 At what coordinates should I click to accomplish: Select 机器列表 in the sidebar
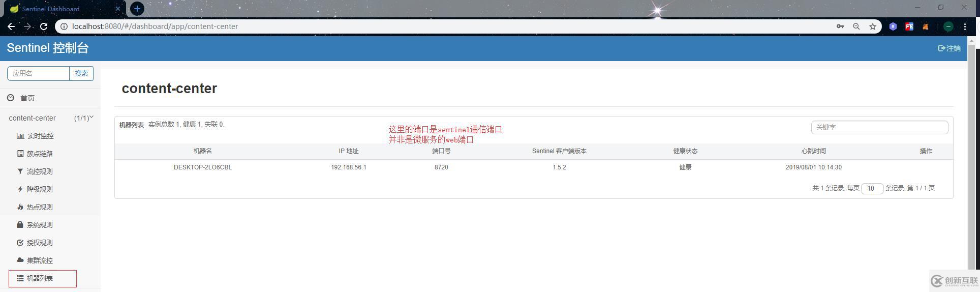(40, 278)
